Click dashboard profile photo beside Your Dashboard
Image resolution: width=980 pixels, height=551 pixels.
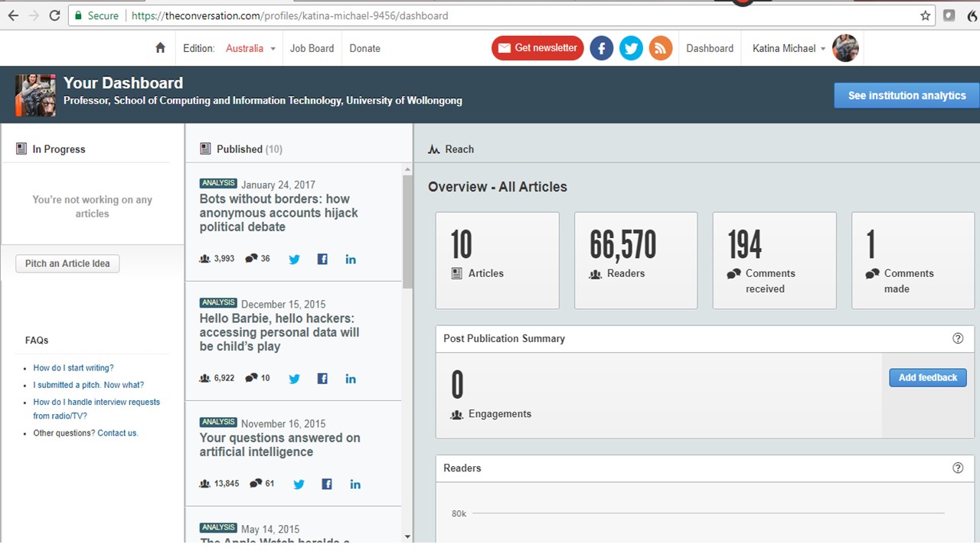(35, 95)
